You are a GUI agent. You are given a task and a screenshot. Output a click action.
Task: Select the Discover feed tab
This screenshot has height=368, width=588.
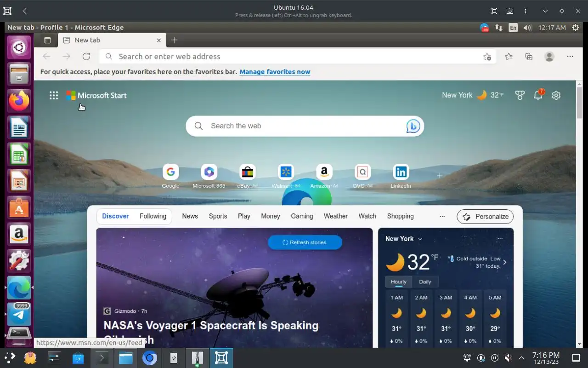tap(115, 216)
